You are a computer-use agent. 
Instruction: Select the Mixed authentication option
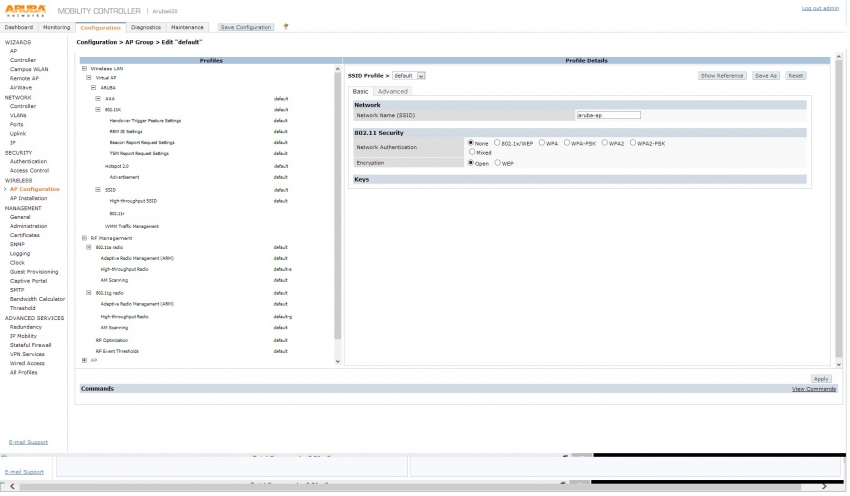(472, 152)
